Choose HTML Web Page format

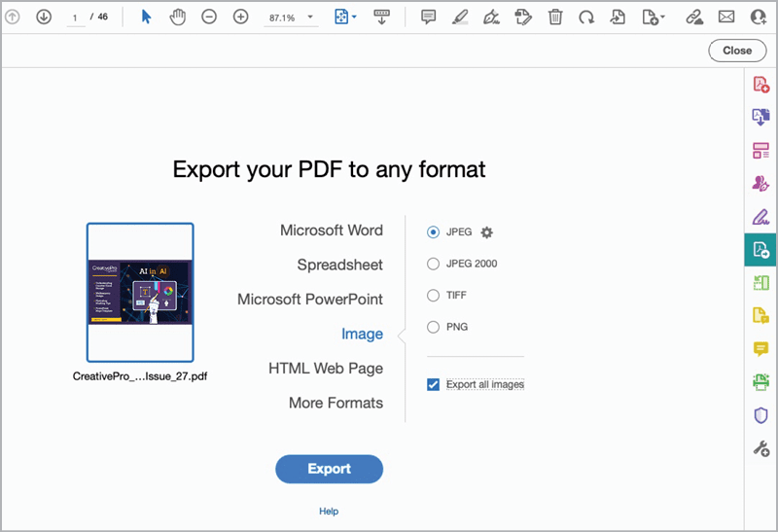[x=326, y=369]
